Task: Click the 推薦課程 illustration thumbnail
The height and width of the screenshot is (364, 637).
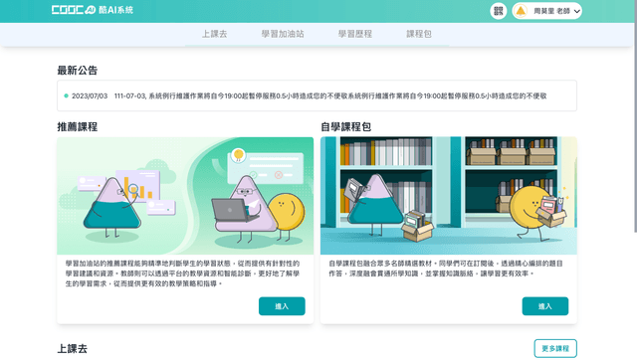Action: click(185, 196)
